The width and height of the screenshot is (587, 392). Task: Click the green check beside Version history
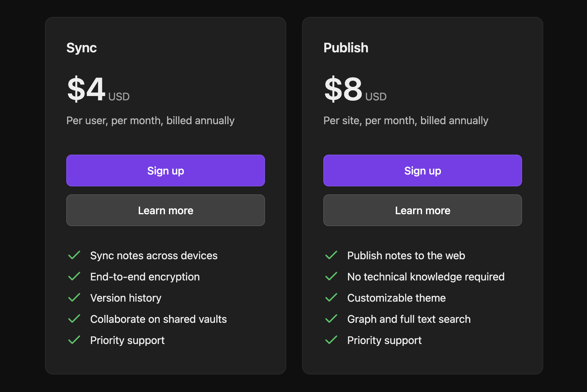(74, 297)
